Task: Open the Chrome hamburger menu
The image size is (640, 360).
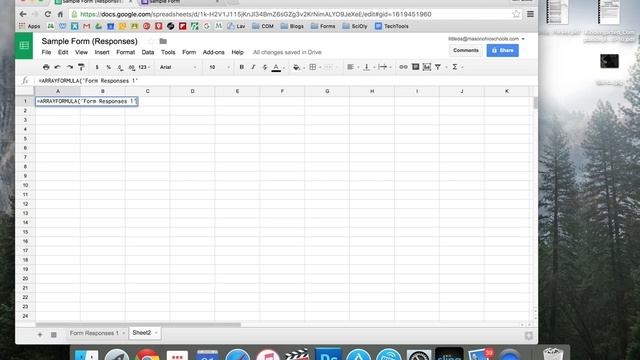Action: (x=530, y=14)
